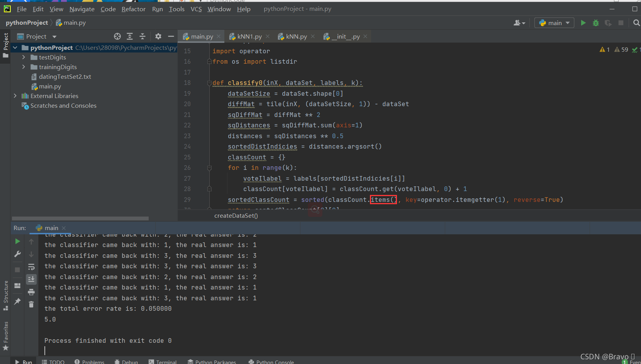Open the Code menu
This screenshot has width=641, height=364.
tap(108, 9)
